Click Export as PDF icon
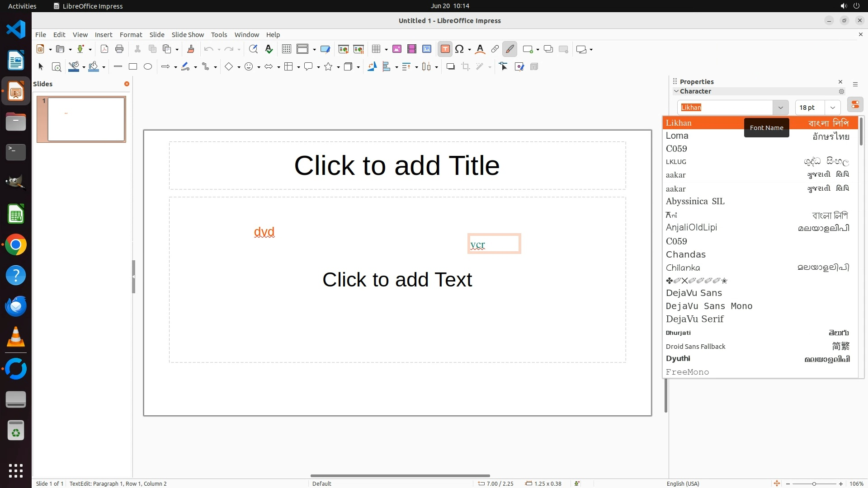 point(104,49)
